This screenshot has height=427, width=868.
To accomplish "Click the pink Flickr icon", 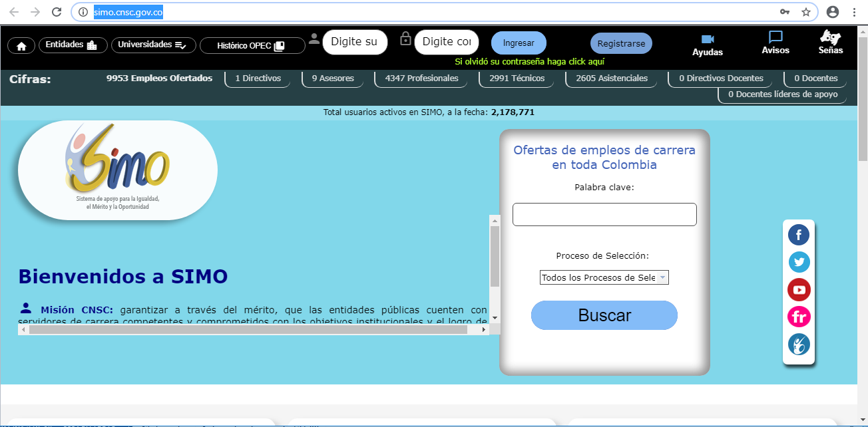I will [799, 317].
